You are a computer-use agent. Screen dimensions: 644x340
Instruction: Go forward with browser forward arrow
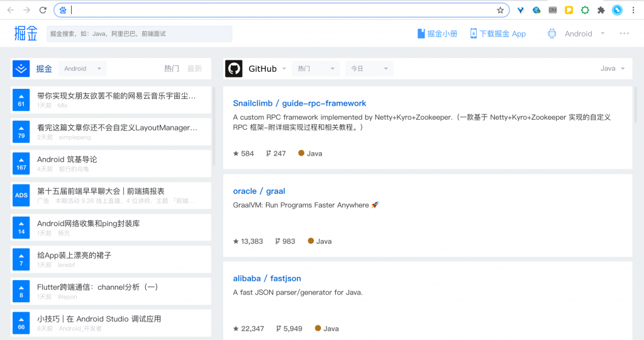point(26,10)
